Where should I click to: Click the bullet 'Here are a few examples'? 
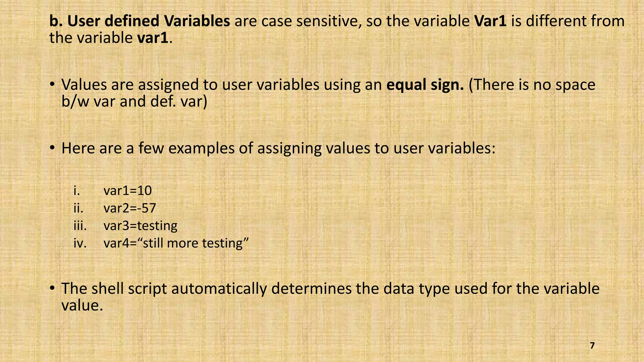pos(278,148)
